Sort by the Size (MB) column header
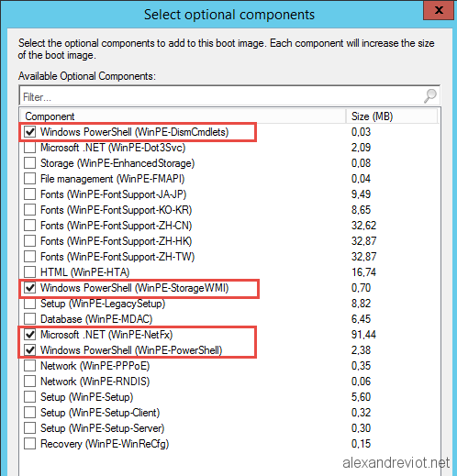The width and height of the screenshot is (457, 476). [x=392, y=116]
